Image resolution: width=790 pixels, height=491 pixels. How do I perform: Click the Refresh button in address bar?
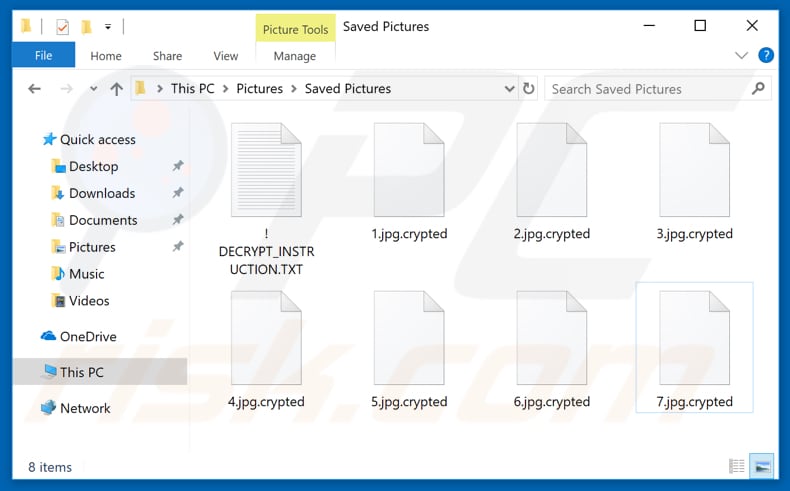coord(529,89)
